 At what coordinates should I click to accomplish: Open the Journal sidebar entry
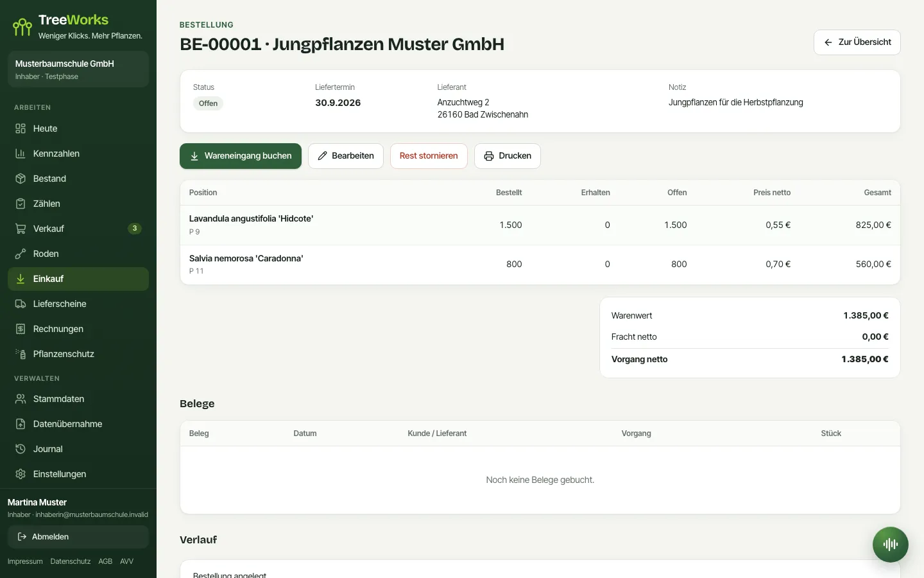coord(78,449)
